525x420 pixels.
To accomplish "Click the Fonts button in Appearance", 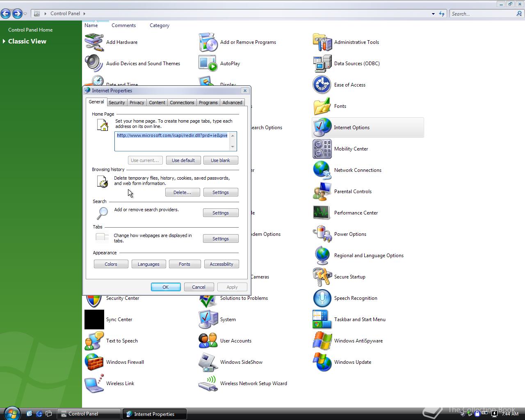I will pyautogui.click(x=185, y=264).
